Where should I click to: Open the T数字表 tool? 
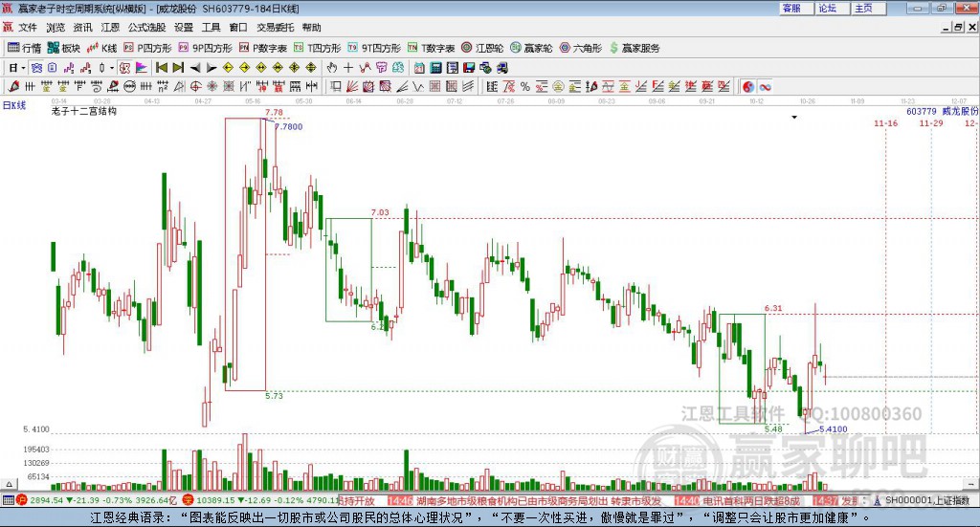click(432, 48)
